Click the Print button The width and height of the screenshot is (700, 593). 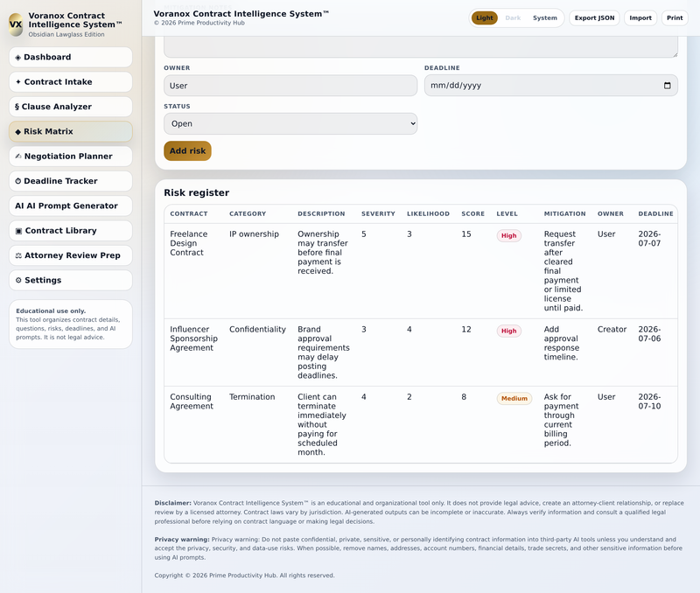675,18
